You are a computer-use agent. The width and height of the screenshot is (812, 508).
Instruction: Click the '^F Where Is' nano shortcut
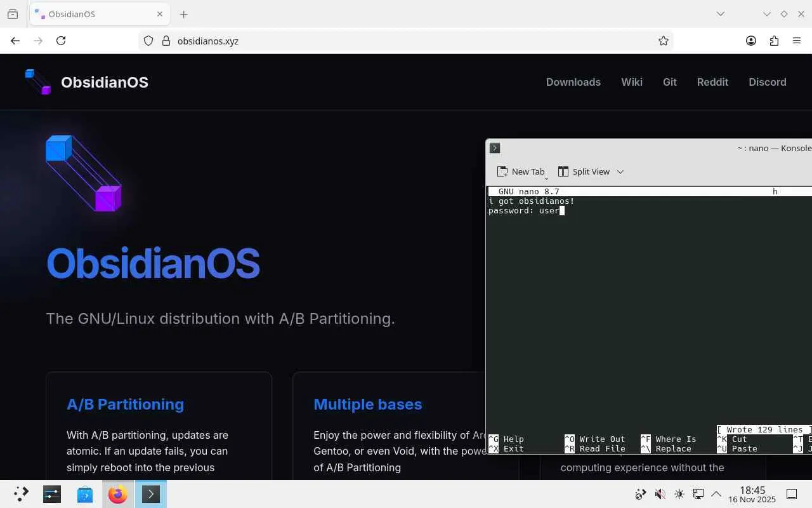click(x=669, y=439)
